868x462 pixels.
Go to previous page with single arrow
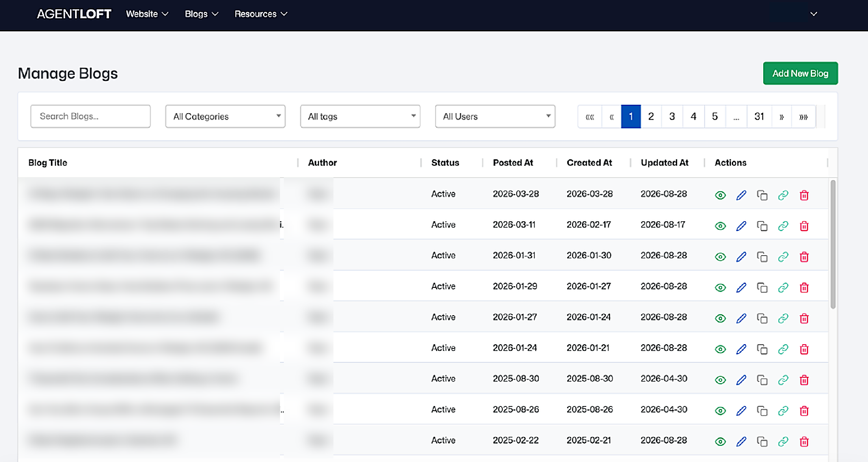611,117
